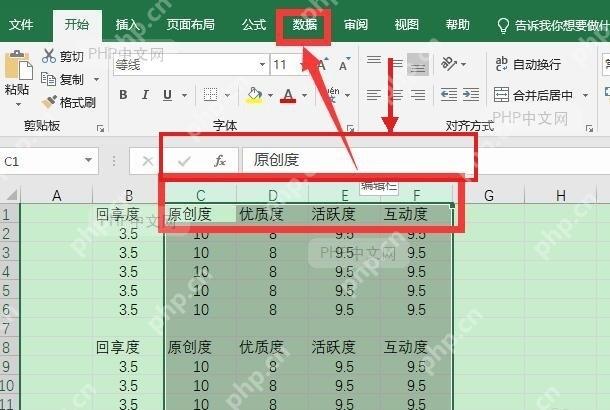Switch to the Data (数据) tab
Image resolution: width=610 pixels, height=410 pixels.
click(305, 25)
